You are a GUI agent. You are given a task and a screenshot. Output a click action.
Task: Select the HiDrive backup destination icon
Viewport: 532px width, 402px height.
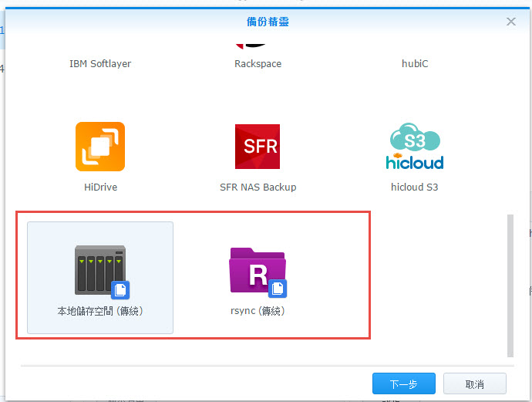pyautogui.click(x=100, y=147)
